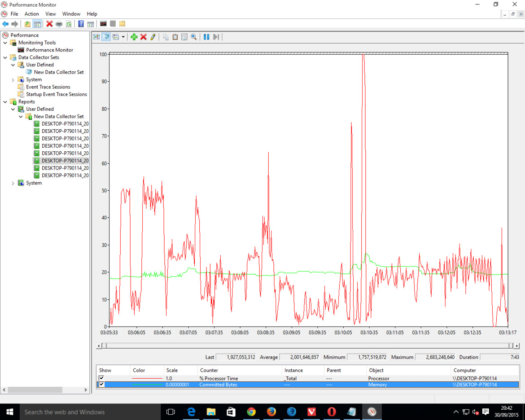Collapse the Monitoring Tools node
525x420 pixels.
pos(5,43)
